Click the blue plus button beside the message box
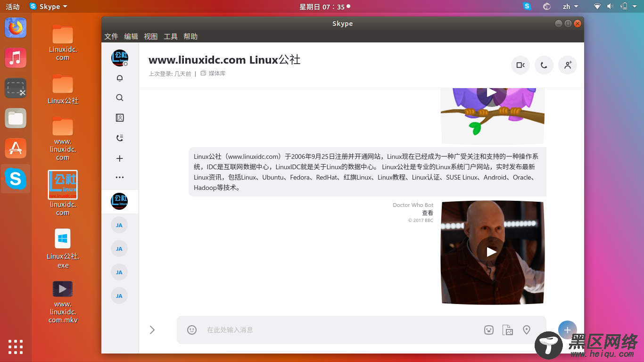This screenshot has width=644, height=362. click(567, 330)
